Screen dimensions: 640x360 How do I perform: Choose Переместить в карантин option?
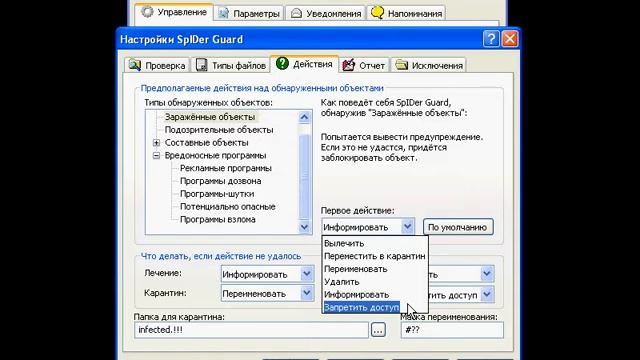pos(375,256)
